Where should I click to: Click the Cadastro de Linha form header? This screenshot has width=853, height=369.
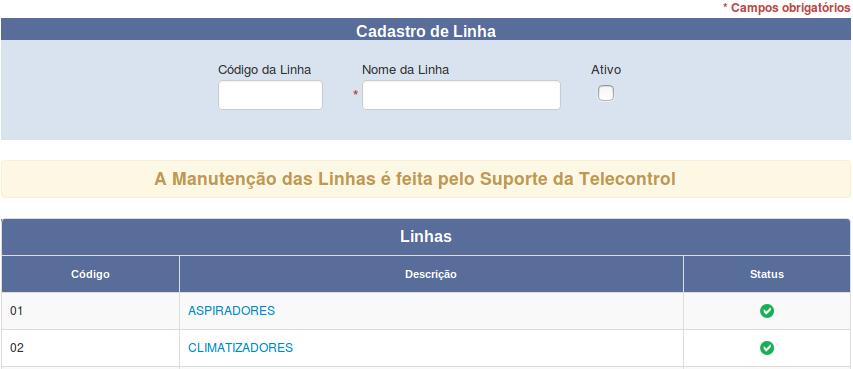pyautogui.click(x=426, y=30)
